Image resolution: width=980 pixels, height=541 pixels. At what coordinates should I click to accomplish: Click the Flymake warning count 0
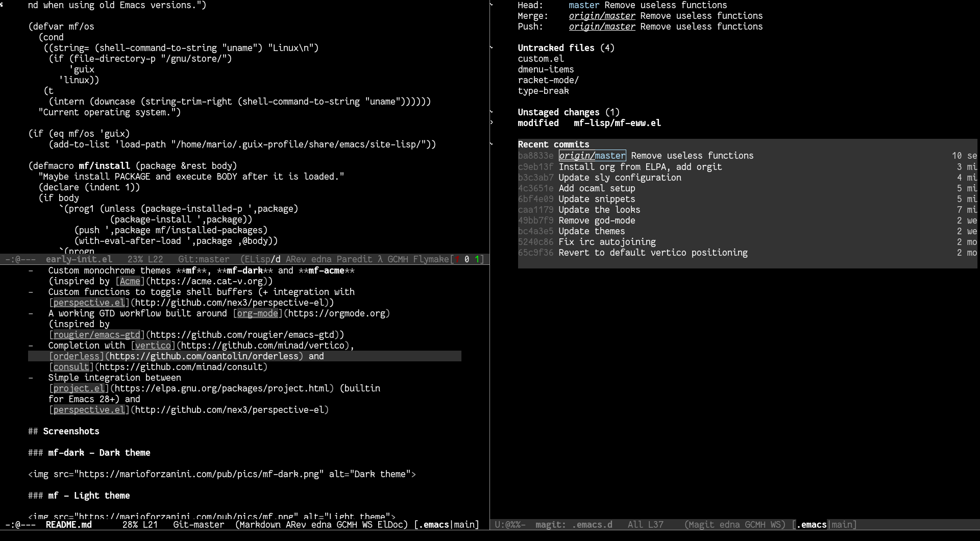[467, 259]
